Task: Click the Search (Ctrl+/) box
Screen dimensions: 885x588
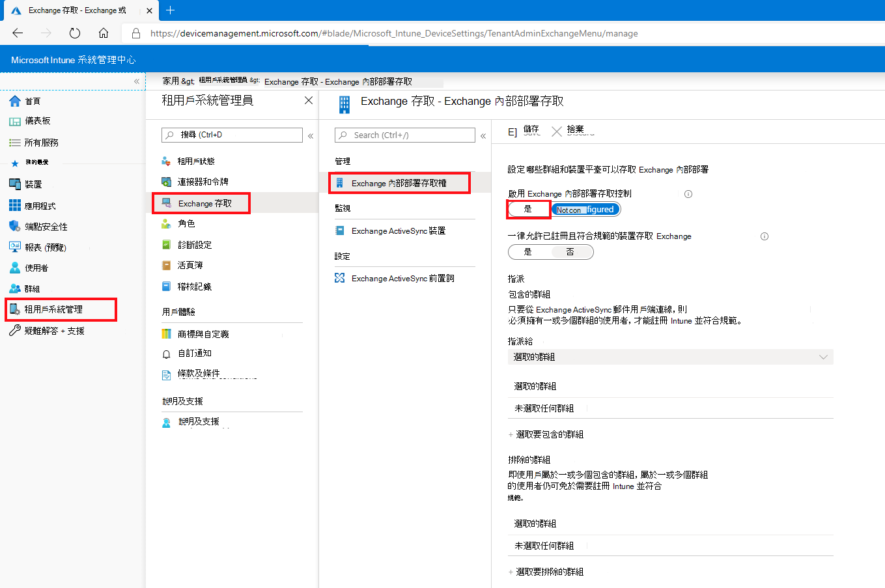Action: 405,135
